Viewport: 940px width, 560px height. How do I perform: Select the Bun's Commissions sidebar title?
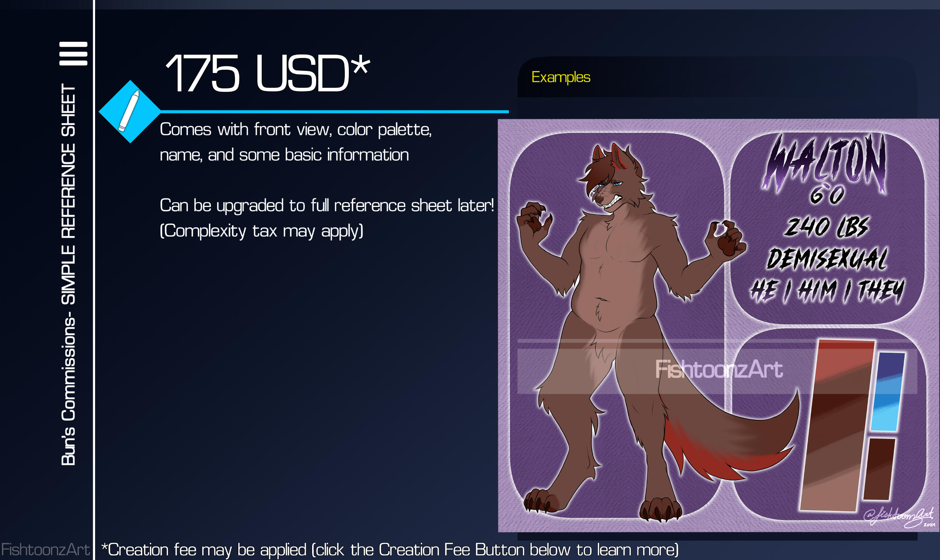tap(68, 274)
